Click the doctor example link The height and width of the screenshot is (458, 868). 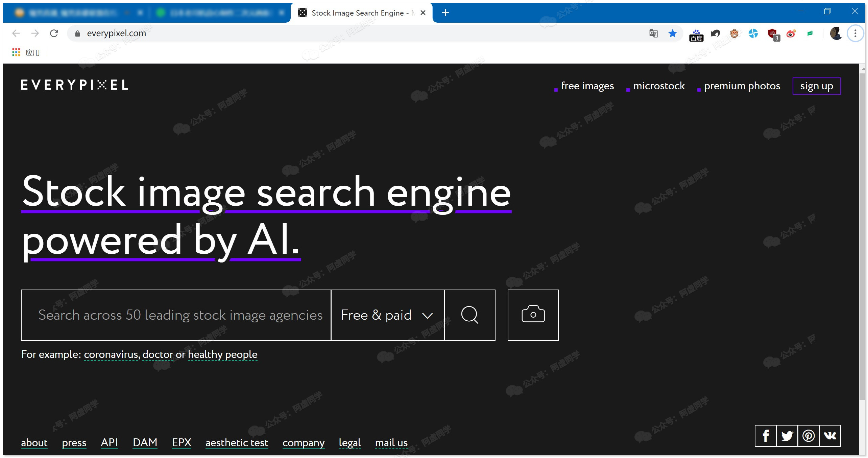(x=158, y=354)
